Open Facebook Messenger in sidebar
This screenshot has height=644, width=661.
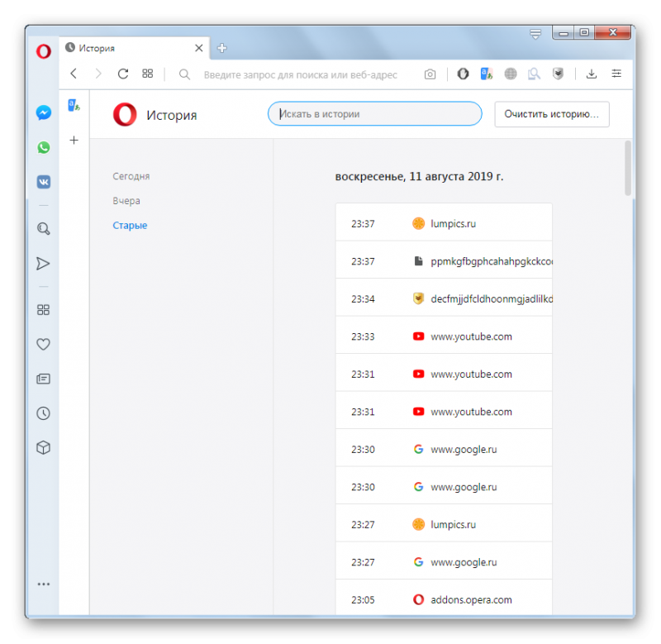(44, 112)
